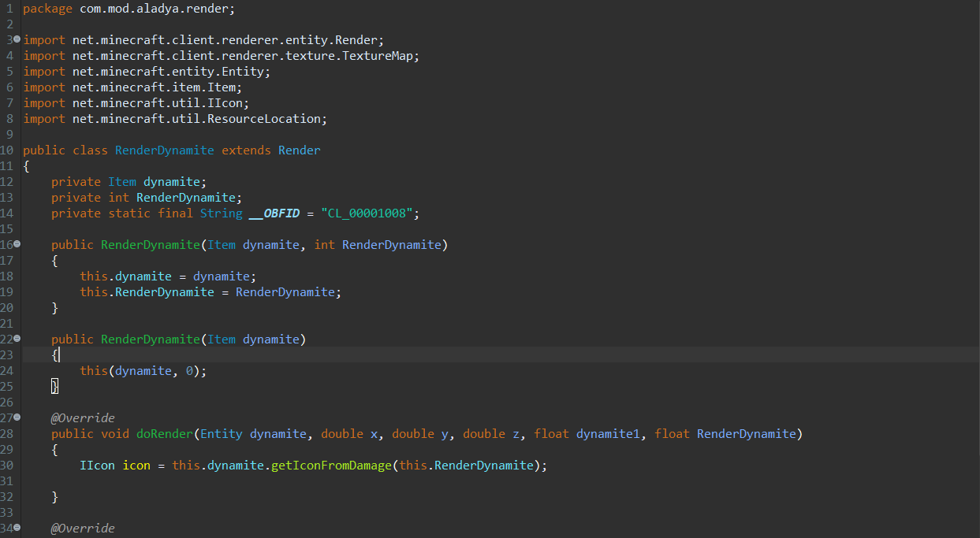Click the IIcon type on line 30

[97, 466]
